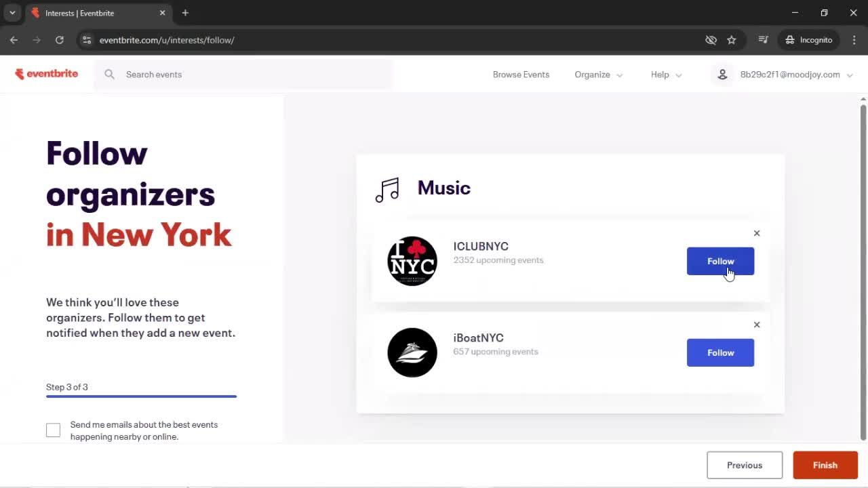
Task: Dismiss the ICLUBNYC organizer card
Action: click(x=757, y=233)
